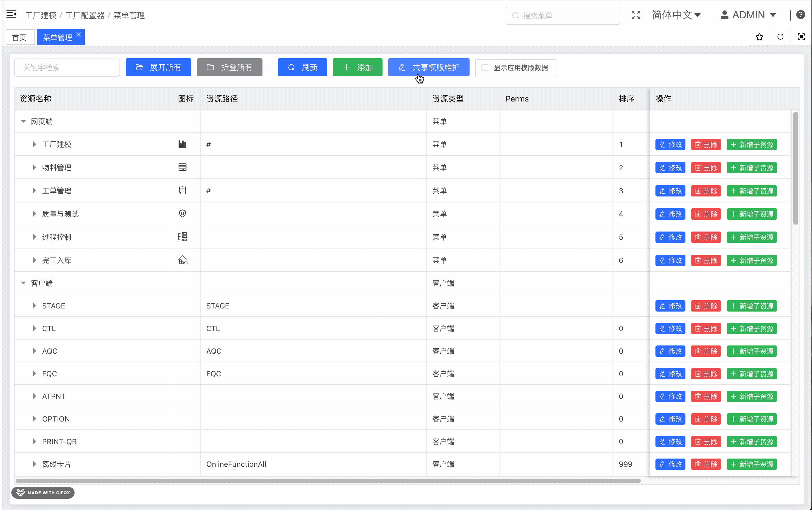Click the 质量与测试 pin icon
Viewport: 812px width, 510px height.
(x=183, y=213)
